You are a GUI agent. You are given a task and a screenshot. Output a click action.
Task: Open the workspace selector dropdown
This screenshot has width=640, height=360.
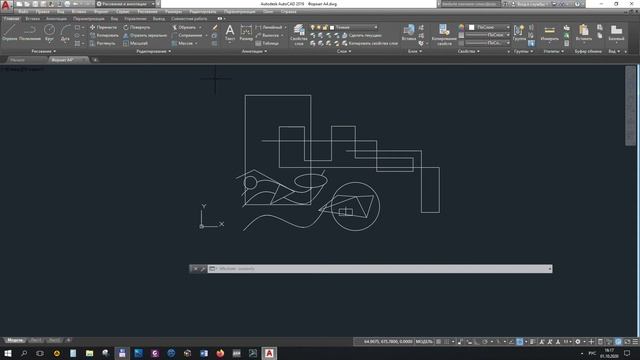click(x=126, y=4)
